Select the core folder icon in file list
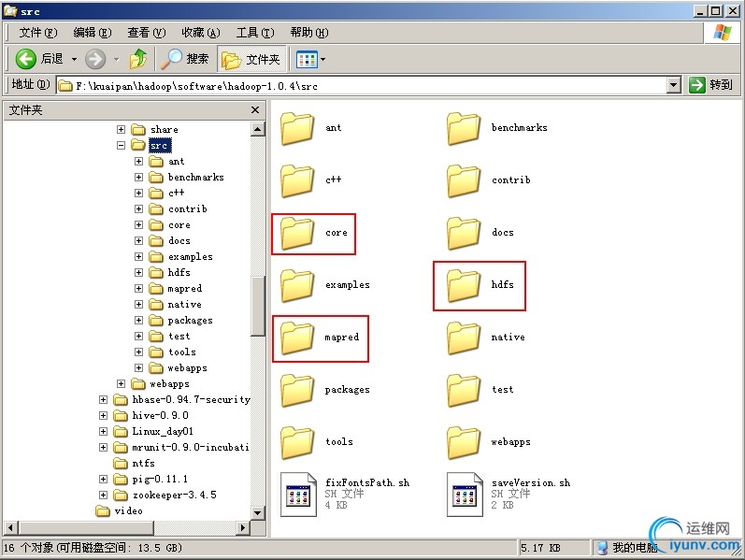 (297, 233)
